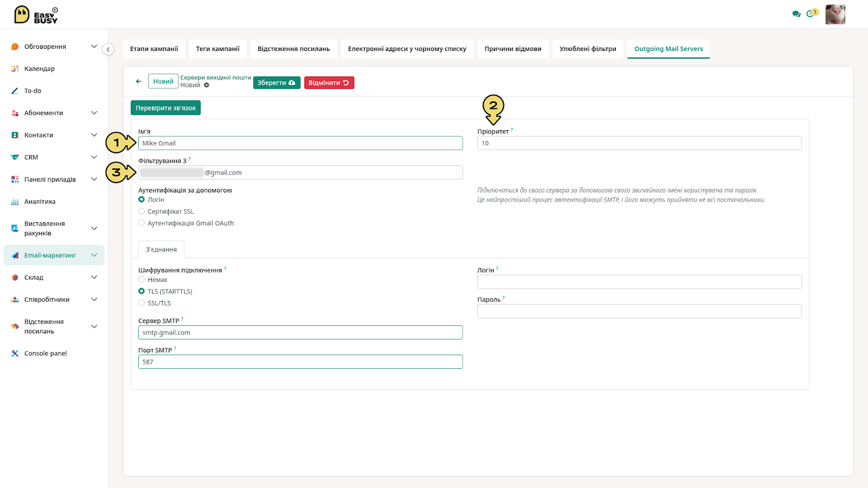Expand the Контакти section chevron
The height and width of the screenshot is (488, 868).
[x=94, y=135]
